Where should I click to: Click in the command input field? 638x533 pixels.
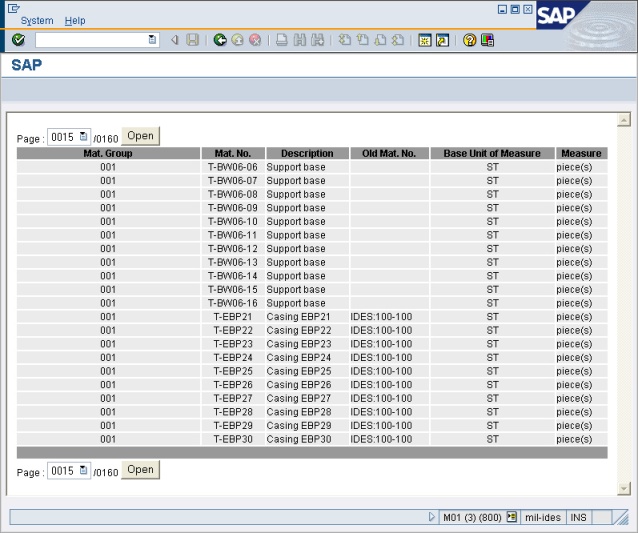pyautogui.click(x=90, y=40)
